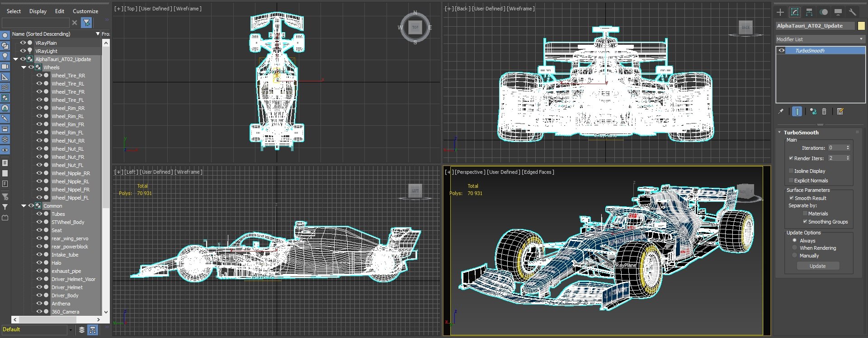868x338 pixels.
Task: Toggle Display Helpers filter in Scene Explorer
Action: (x=5, y=77)
